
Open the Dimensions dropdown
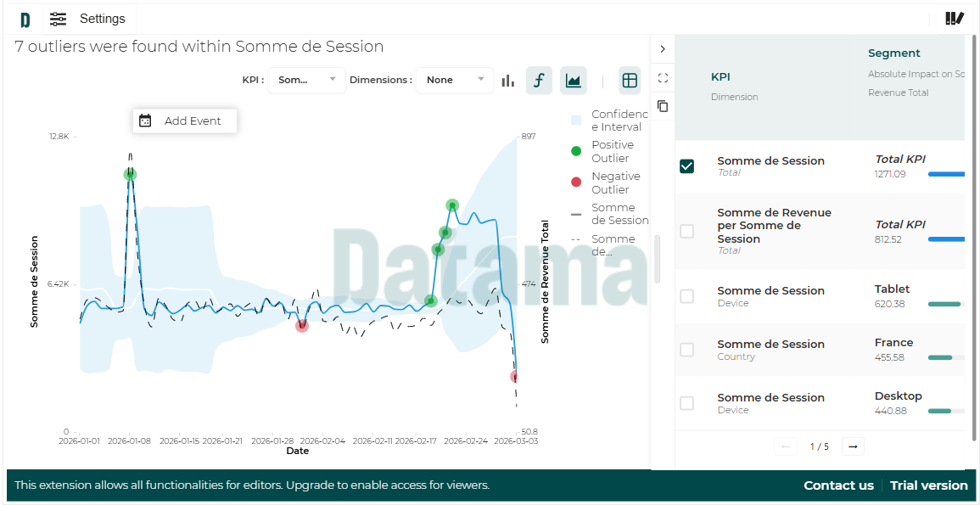point(455,80)
